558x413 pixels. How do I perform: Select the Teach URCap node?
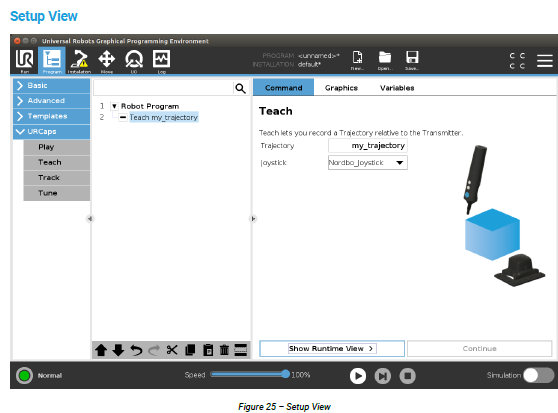pos(57,162)
